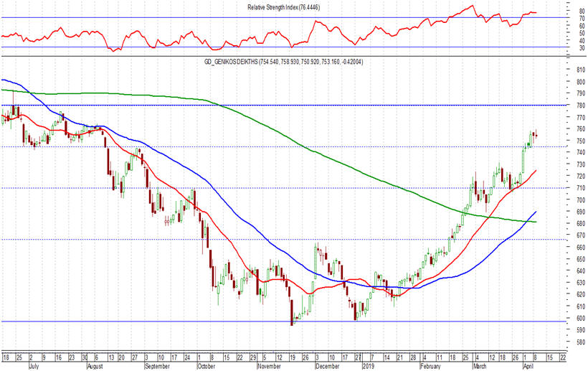The width and height of the screenshot is (588, 371).
Task: Click the 710 price axis label
Action: point(581,188)
